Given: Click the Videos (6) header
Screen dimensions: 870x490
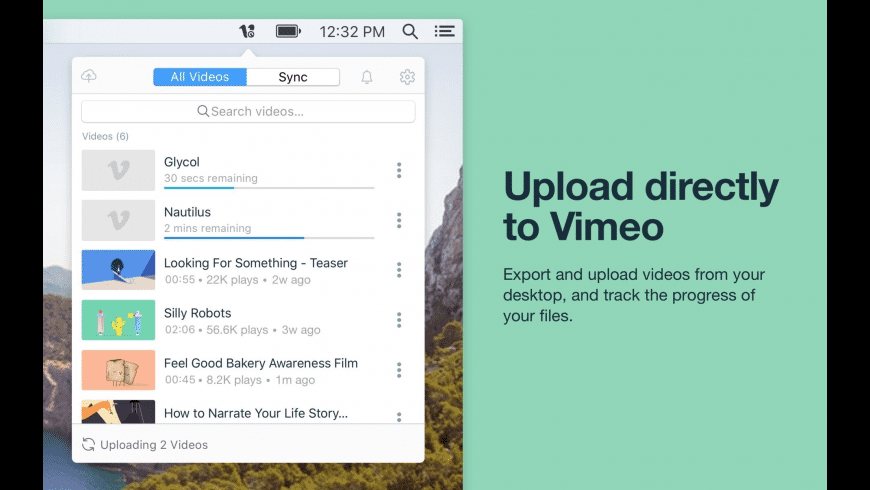Looking at the screenshot, I should click(x=105, y=137).
